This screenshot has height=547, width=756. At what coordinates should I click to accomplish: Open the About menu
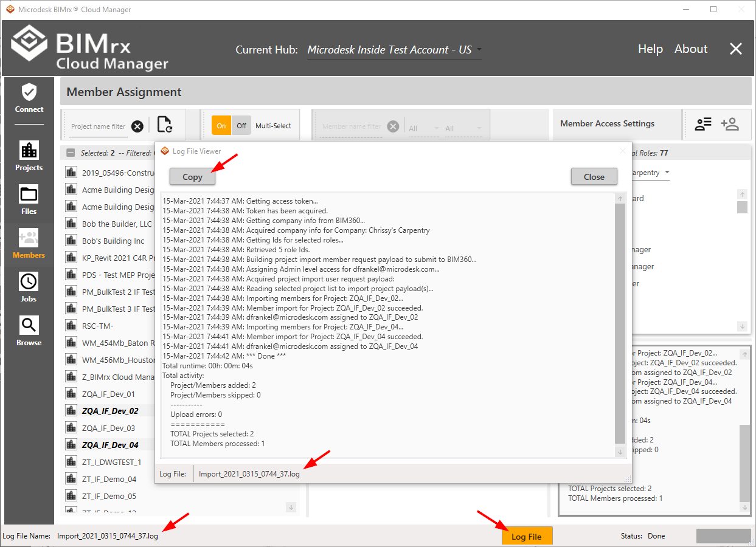(x=691, y=49)
